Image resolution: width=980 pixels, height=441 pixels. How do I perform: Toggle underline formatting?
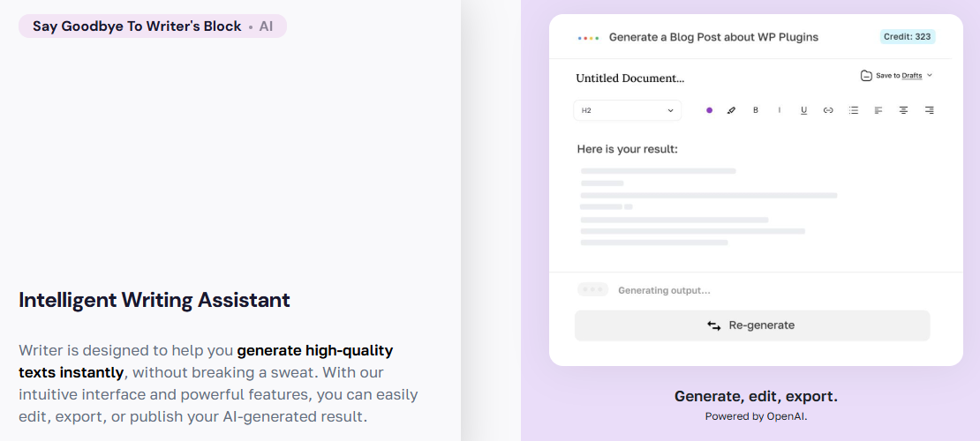coord(803,110)
